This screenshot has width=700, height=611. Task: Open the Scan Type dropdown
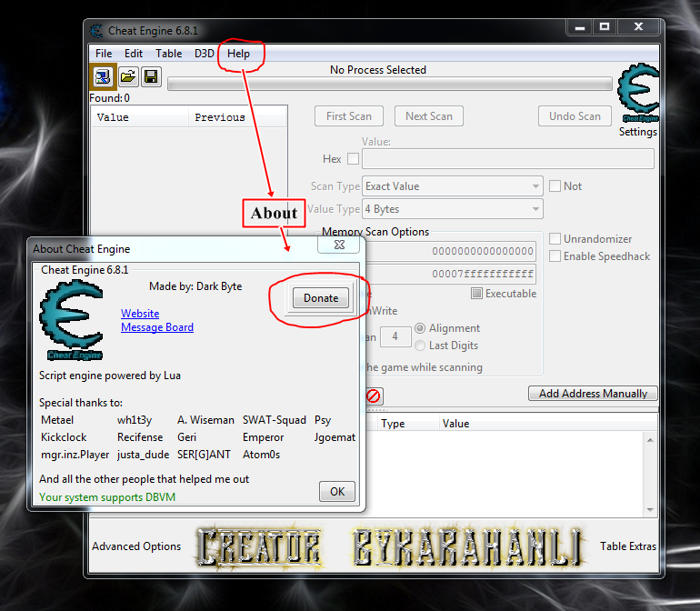452,186
